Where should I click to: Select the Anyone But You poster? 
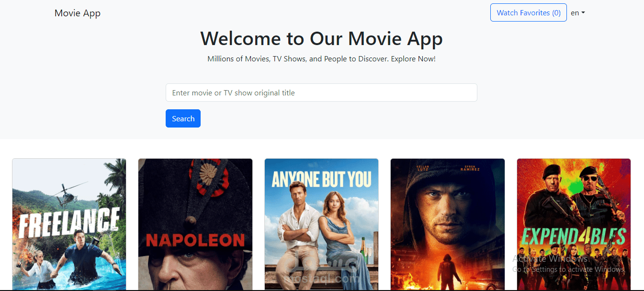click(x=321, y=224)
